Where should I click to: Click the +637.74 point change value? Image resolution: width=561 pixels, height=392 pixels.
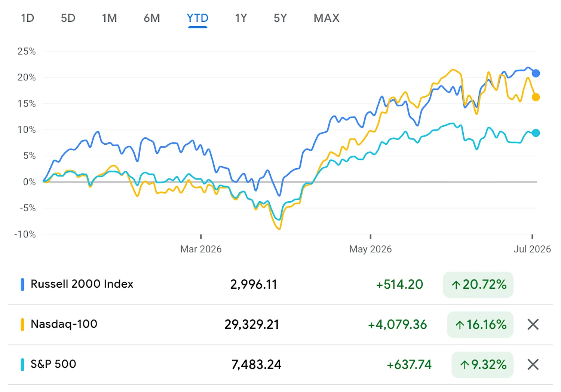pos(409,364)
